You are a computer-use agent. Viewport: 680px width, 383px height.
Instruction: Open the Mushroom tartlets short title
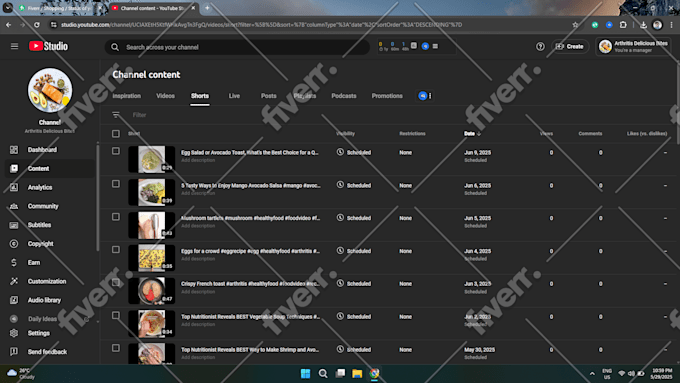[x=250, y=218]
